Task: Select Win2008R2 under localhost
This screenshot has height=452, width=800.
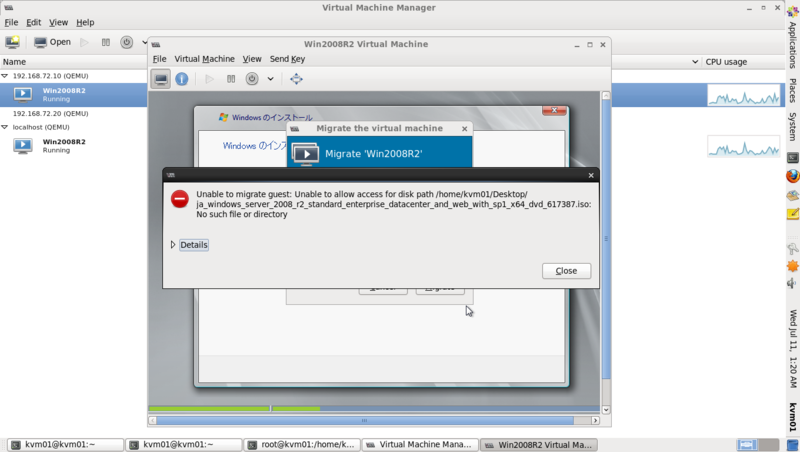Action: 74,146
